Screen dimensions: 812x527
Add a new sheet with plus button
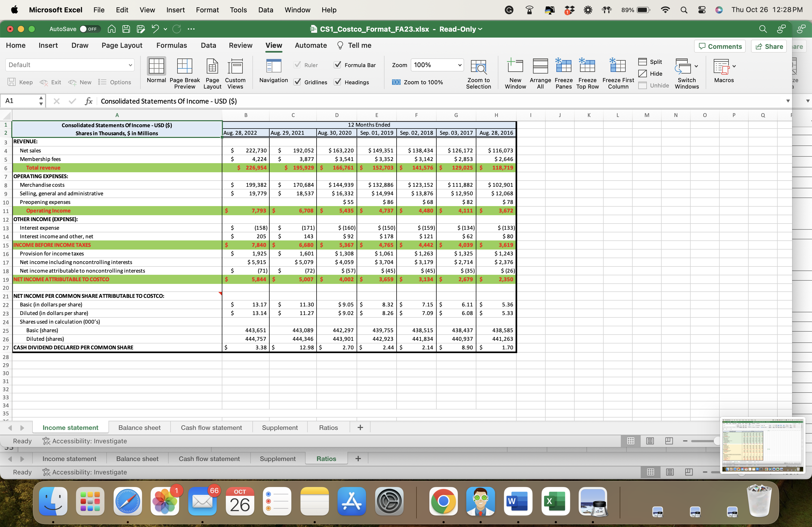[x=360, y=427]
